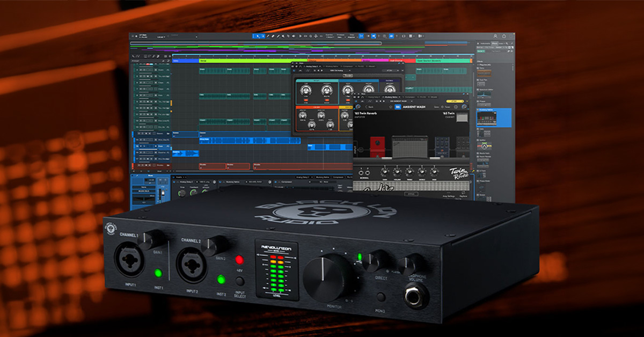Bypass Mustang Native with the power button
Viewport: 644px width, 337px height.
pos(355,101)
